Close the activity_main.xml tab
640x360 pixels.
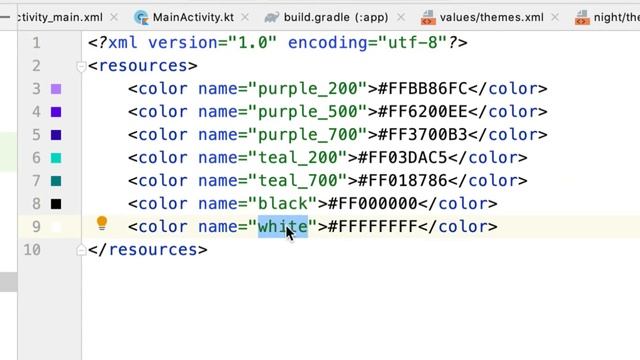pyautogui.click(x=114, y=17)
